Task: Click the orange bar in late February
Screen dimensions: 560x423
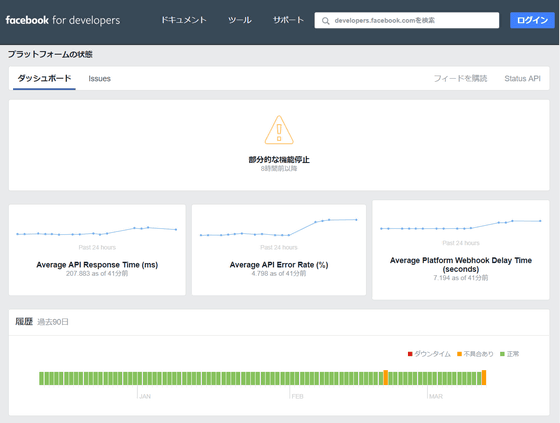Action: point(386,378)
